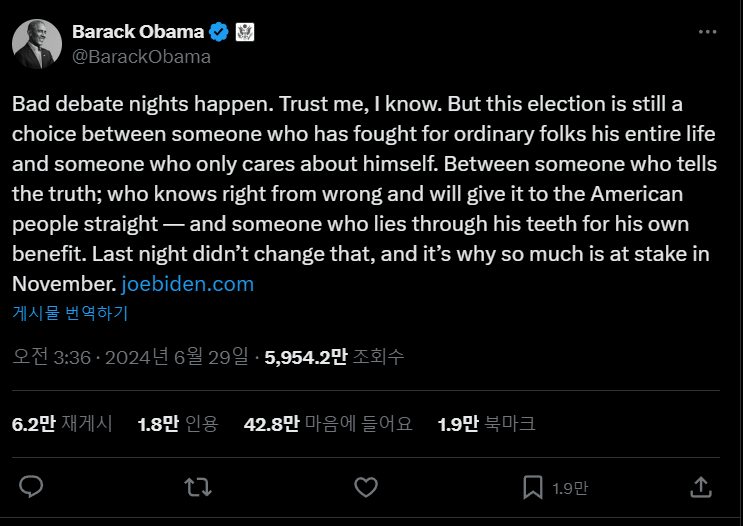Like the post with heart icon
Image resolution: width=743 pixels, height=526 pixels.
(x=367, y=487)
